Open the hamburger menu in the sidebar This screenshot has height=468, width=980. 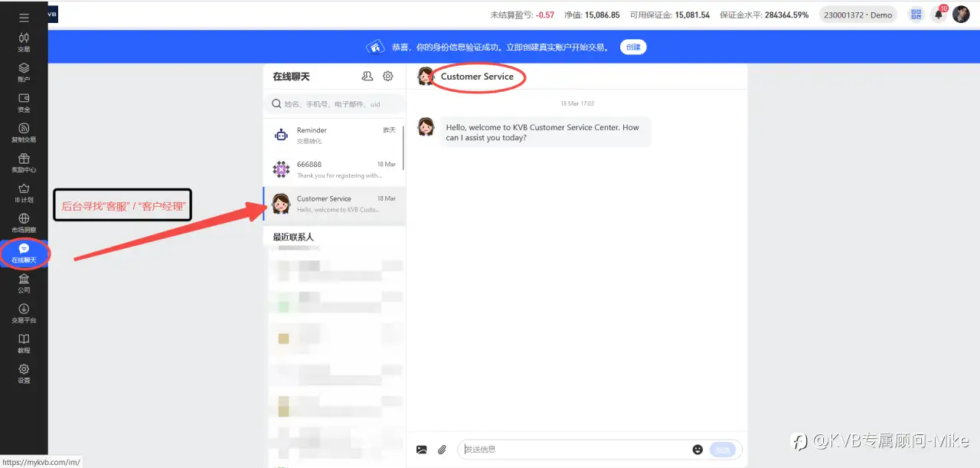pos(24,18)
